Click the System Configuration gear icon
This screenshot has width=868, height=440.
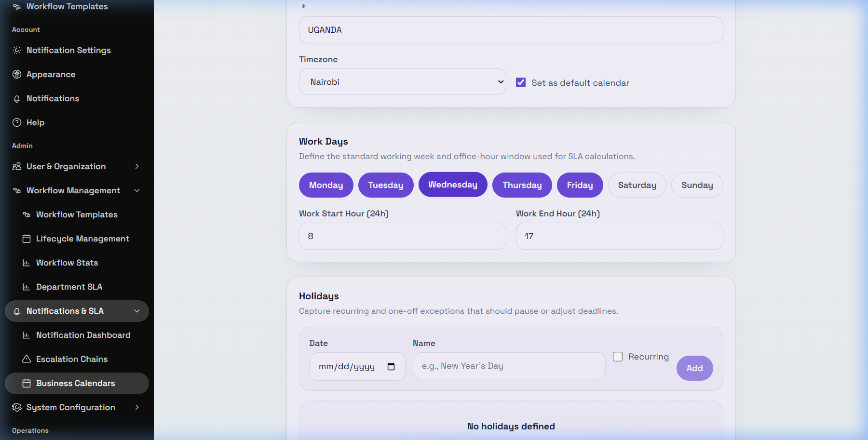[x=17, y=407]
